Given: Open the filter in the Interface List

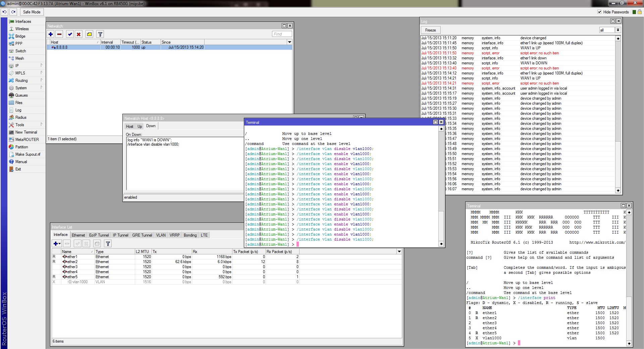Looking at the screenshot, I should click(108, 244).
